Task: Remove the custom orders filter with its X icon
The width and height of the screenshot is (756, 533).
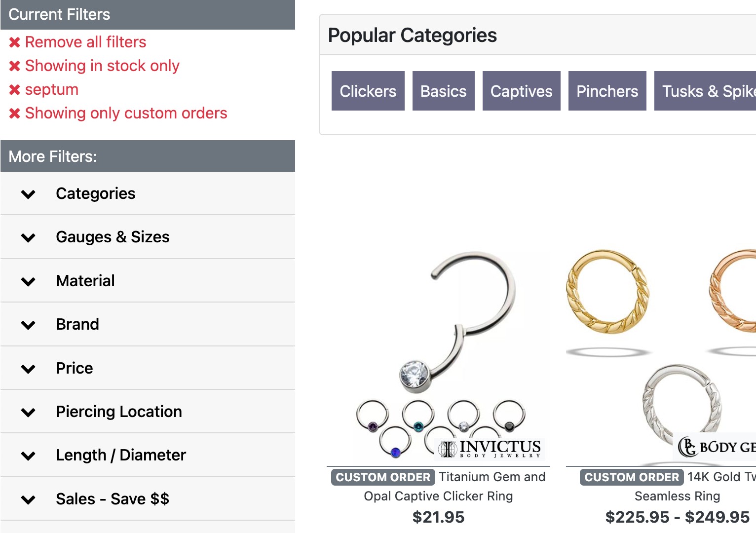Action: (14, 113)
